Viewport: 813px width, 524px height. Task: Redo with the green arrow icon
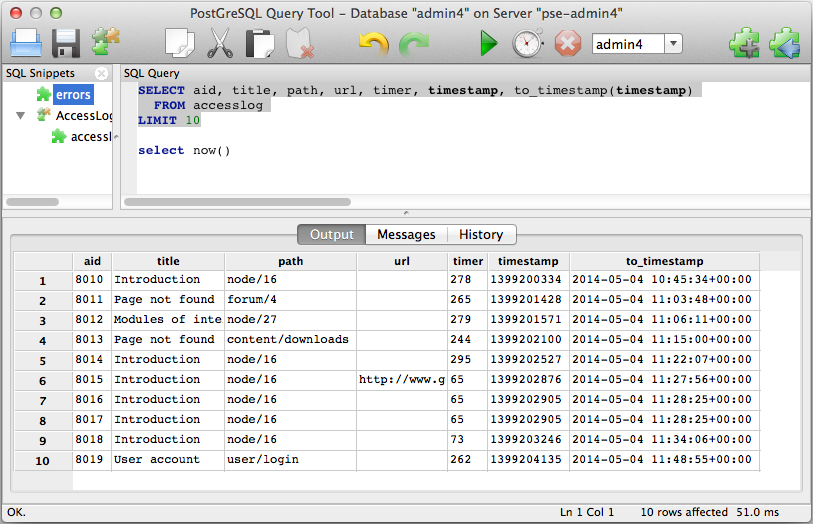pyautogui.click(x=414, y=44)
